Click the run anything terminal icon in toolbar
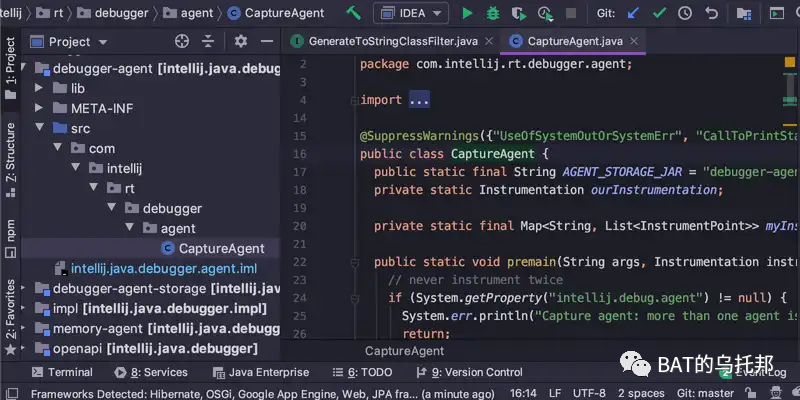This screenshot has width=800, height=400. (777, 13)
